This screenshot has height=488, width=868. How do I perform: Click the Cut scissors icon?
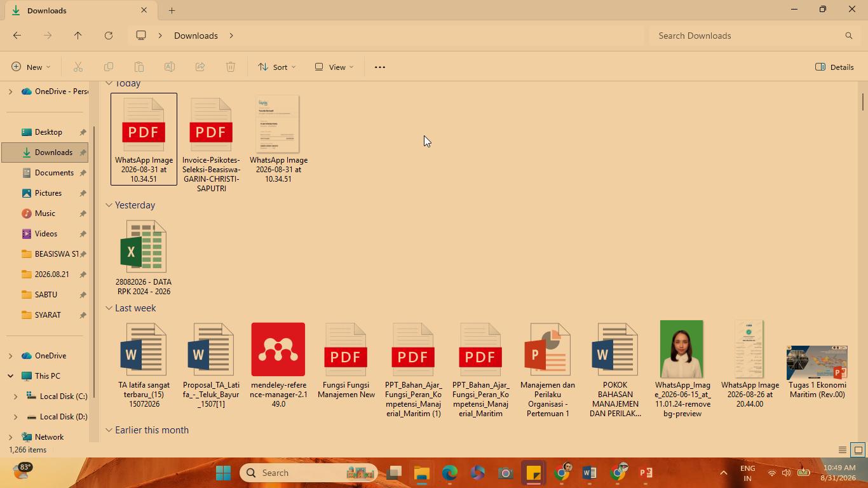78,67
